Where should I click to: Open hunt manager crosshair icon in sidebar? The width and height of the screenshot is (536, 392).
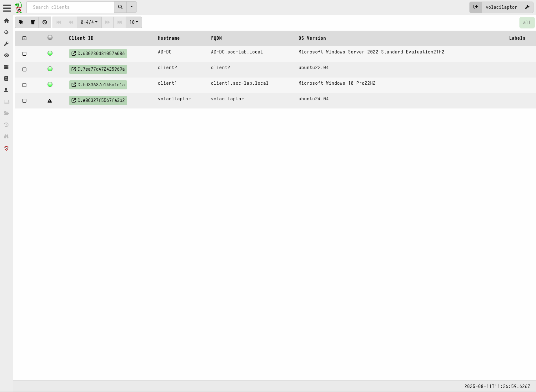[x=6, y=32]
